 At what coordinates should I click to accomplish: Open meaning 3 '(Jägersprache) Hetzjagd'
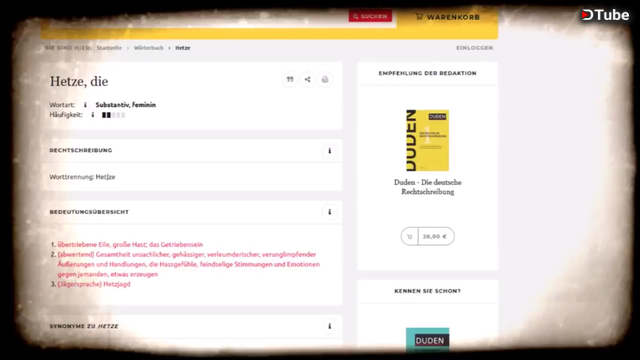[x=94, y=284]
